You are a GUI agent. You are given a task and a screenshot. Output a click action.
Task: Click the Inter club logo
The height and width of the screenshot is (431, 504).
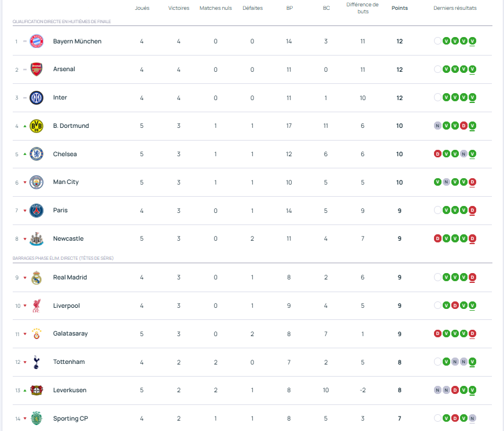click(x=36, y=98)
